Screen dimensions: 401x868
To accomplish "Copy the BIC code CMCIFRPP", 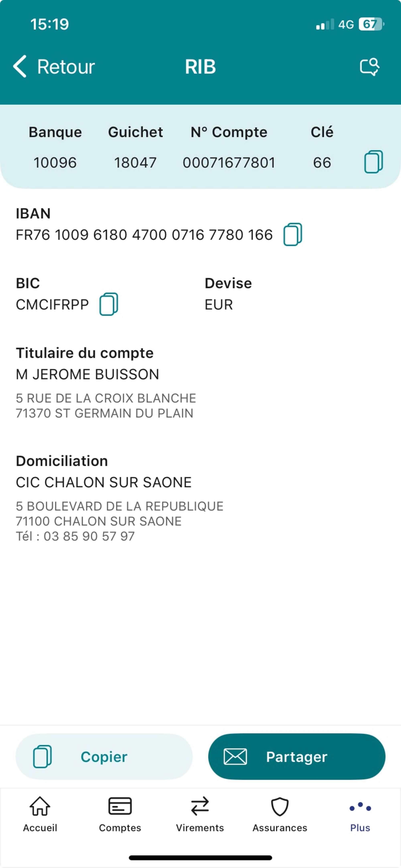I will (x=108, y=304).
